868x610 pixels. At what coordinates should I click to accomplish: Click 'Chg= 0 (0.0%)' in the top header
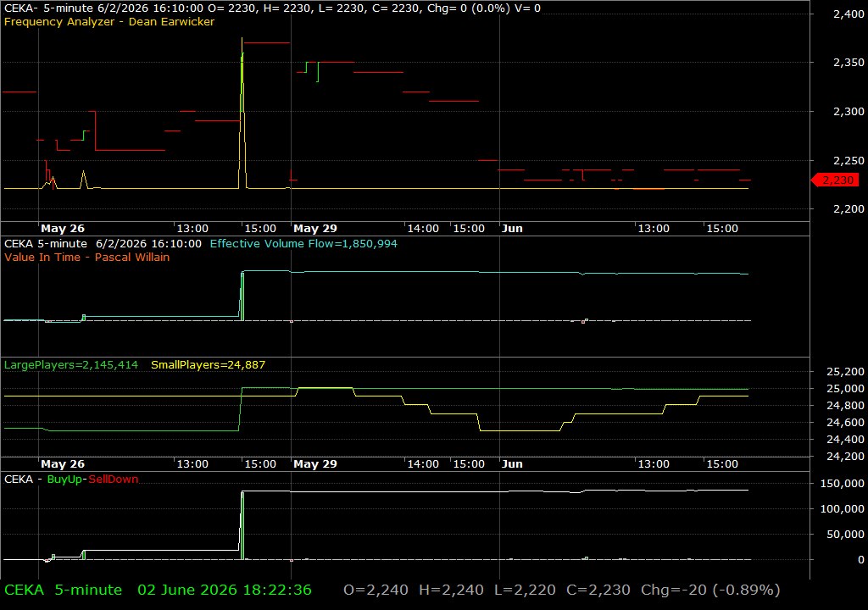[468, 8]
